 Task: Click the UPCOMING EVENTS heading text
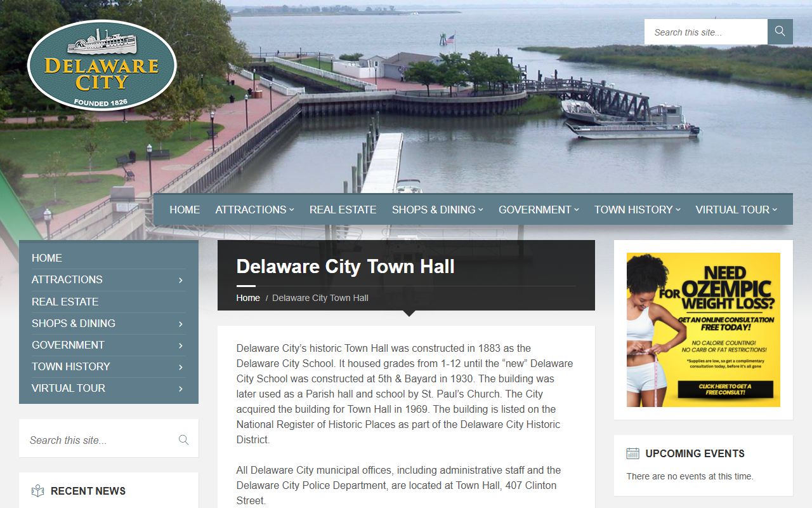pyautogui.click(x=695, y=453)
